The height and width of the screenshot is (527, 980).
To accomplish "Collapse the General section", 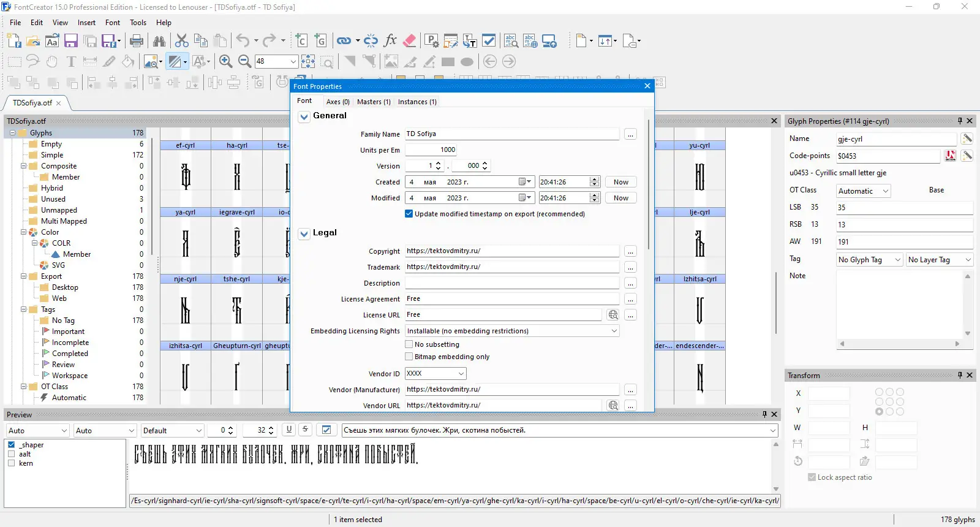I will [304, 116].
